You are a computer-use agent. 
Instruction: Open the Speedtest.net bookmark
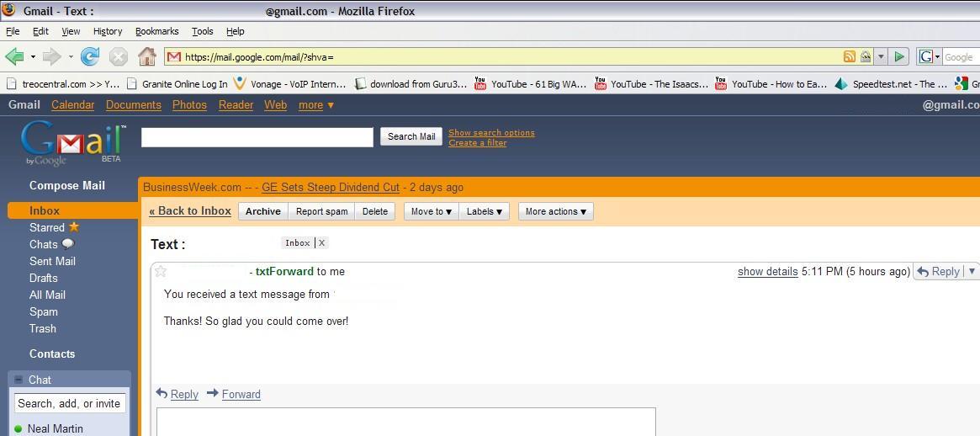pos(892,83)
